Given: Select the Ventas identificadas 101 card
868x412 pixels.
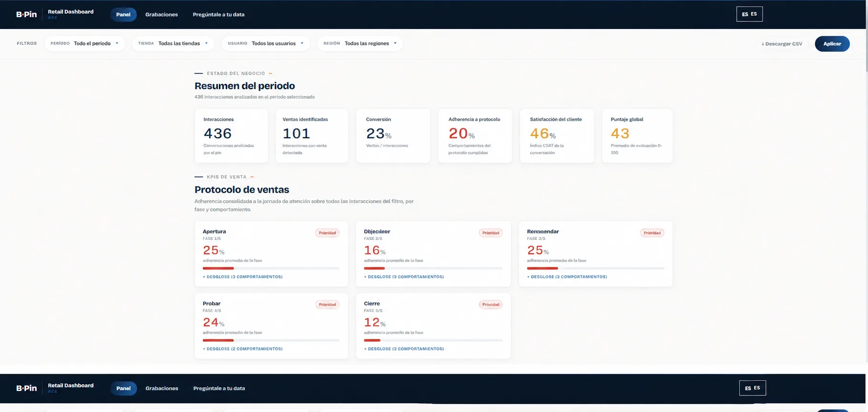Looking at the screenshot, I should coord(312,136).
